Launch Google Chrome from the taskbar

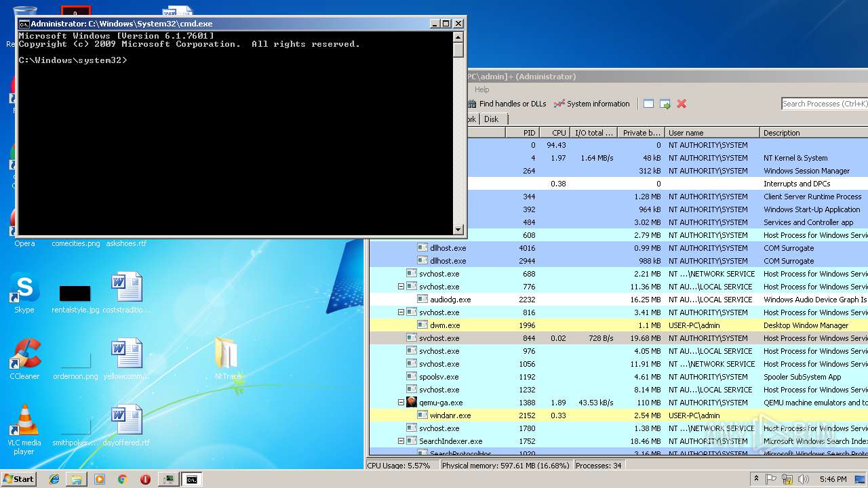pyautogui.click(x=122, y=479)
